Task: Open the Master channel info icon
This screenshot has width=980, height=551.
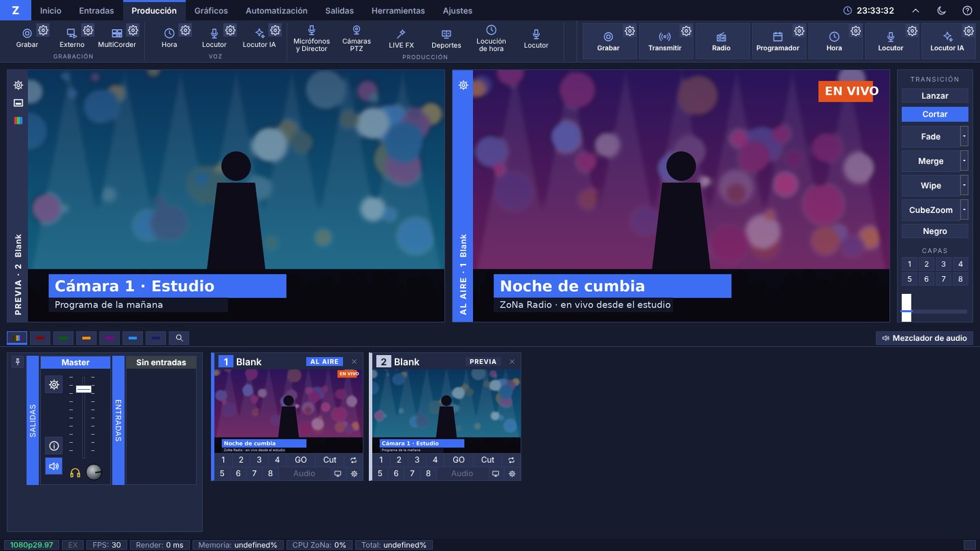Action: pyautogui.click(x=54, y=446)
